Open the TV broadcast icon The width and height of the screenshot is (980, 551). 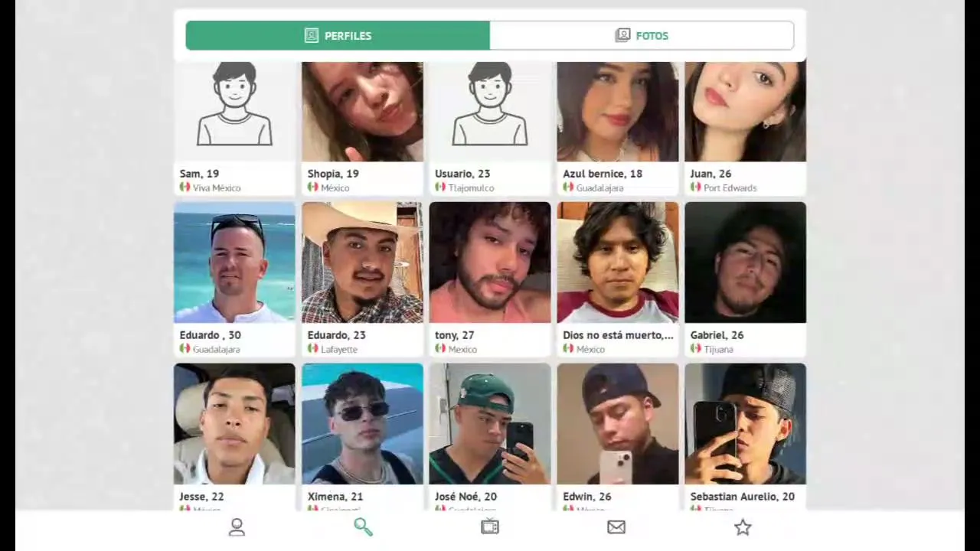click(490, 527)
